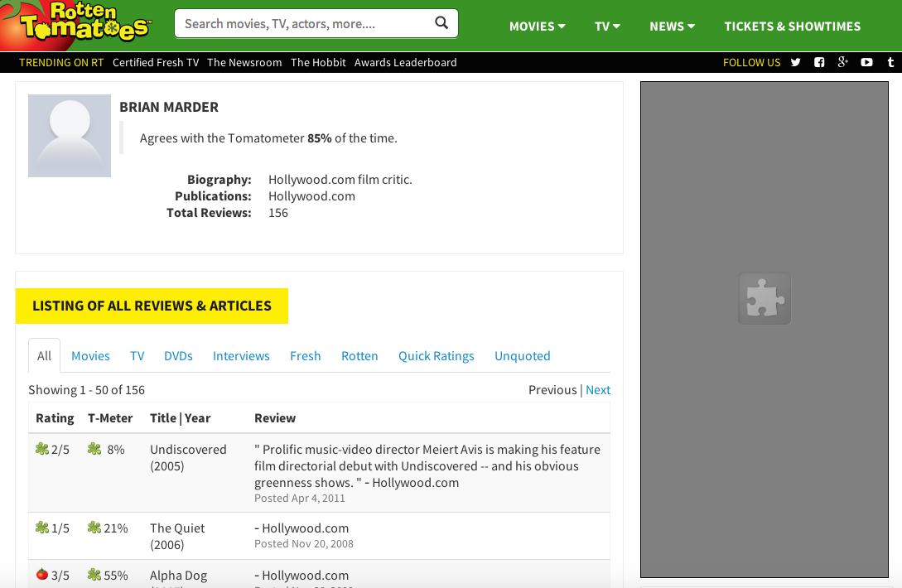Go to Next page of reviews
Image resolution: width=902 pixels, height=588 pixels.
coord(598,390)
